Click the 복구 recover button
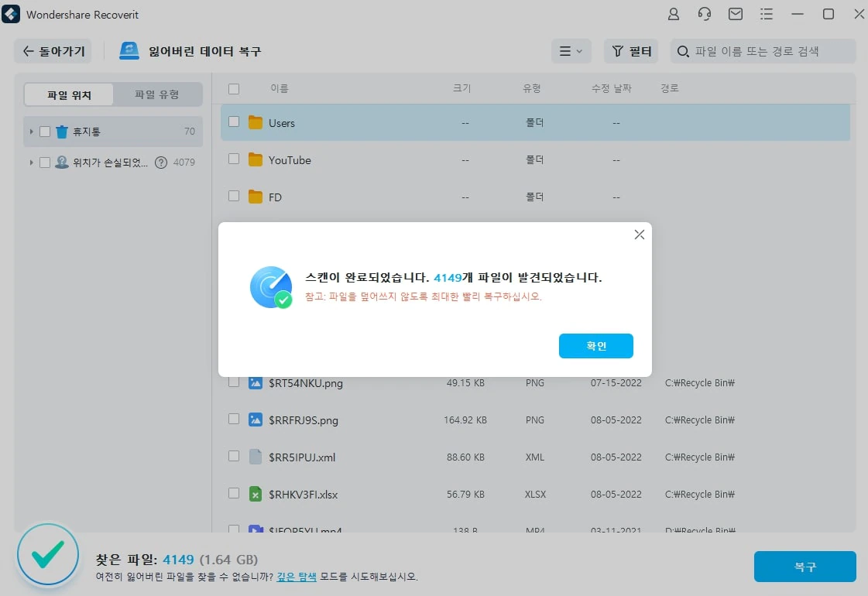 (805, 567)
